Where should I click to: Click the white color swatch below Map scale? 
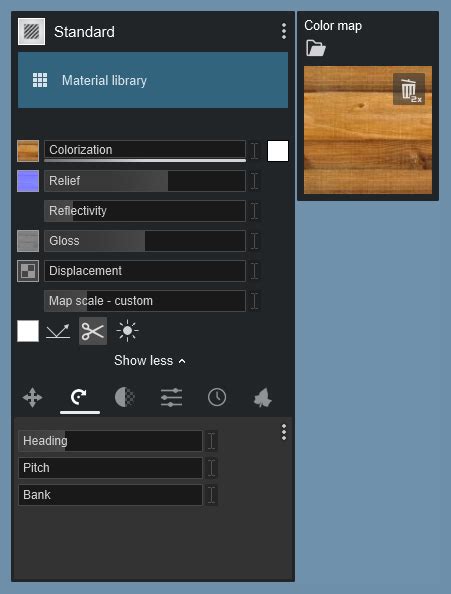tap(28, 331)
